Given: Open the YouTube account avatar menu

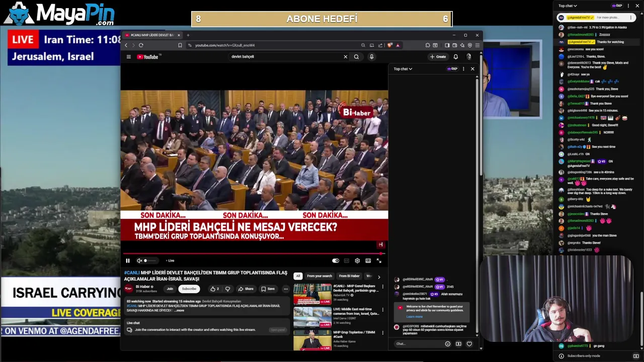Looking at the screenshot, I should (x=469, y=57).
